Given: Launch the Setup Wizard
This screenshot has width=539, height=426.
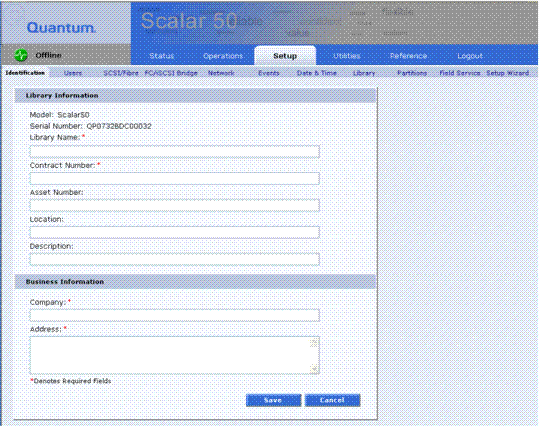Looking at the screenshot, I should pos(507,73).
